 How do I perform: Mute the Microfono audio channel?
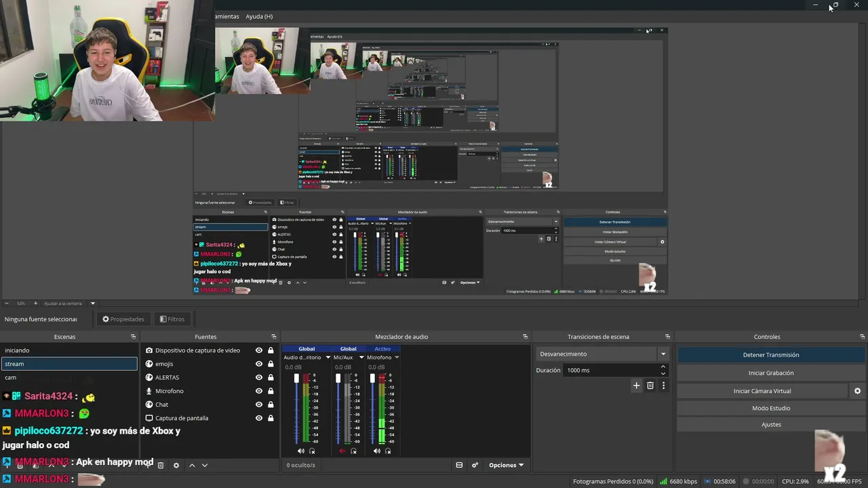coord(376,451)
